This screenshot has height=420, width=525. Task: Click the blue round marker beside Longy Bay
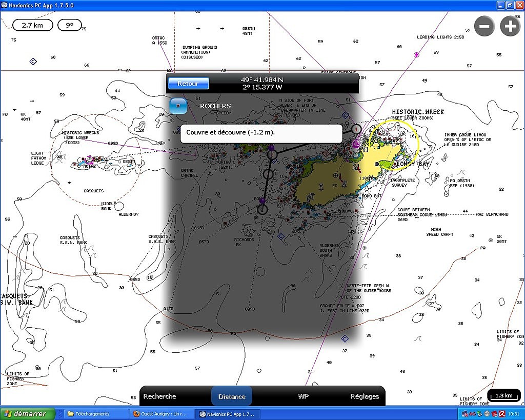pos(377,164)
